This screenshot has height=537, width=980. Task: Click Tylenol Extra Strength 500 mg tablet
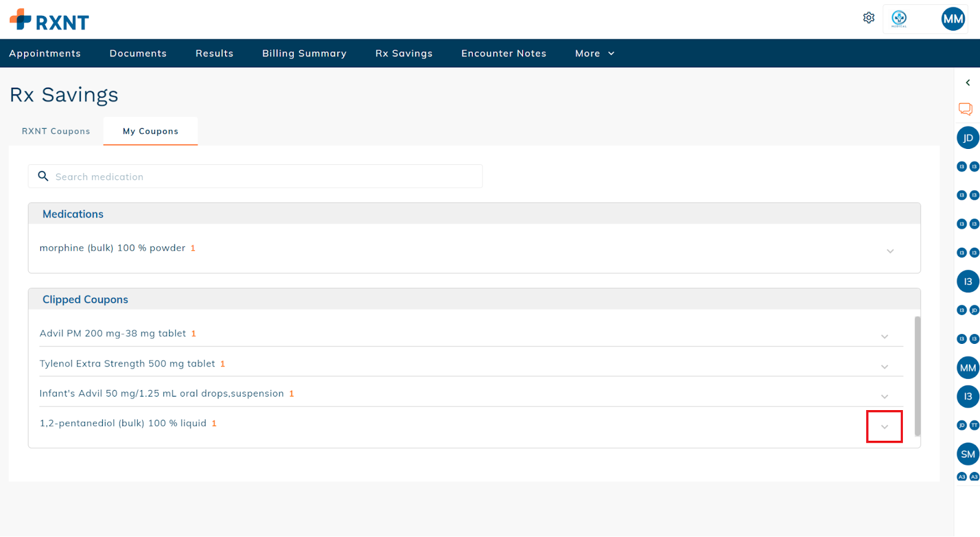pos(127,364)
